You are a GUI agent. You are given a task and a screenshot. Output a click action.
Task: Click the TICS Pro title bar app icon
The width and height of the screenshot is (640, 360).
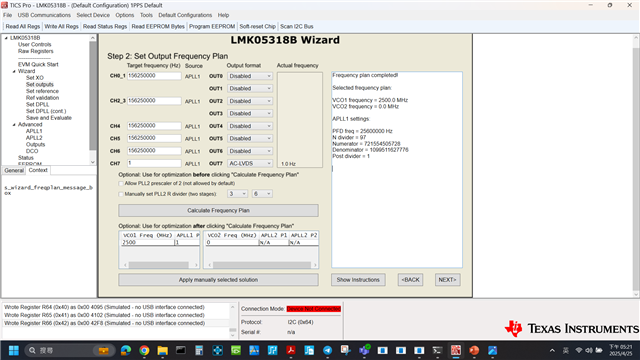(x=4, y=5)
